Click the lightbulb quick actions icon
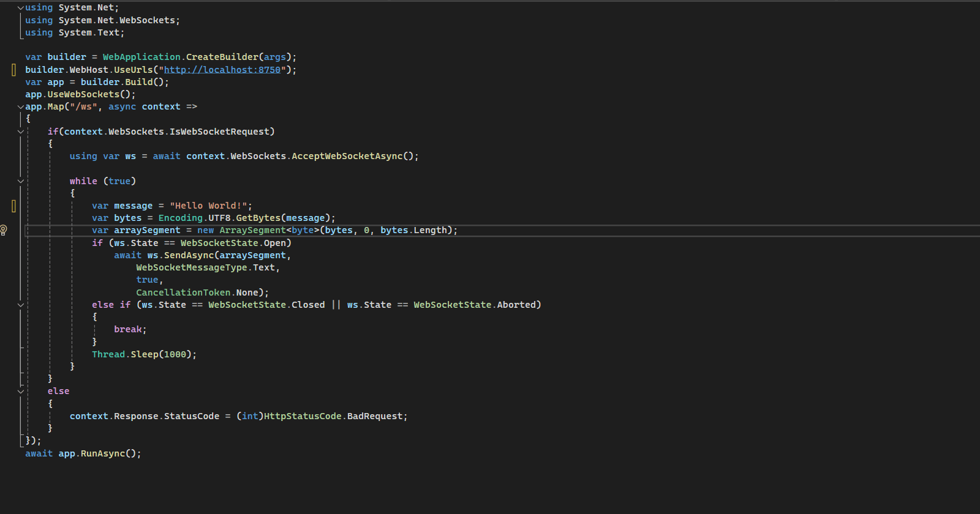980x514 pixels. click(4, 230)
